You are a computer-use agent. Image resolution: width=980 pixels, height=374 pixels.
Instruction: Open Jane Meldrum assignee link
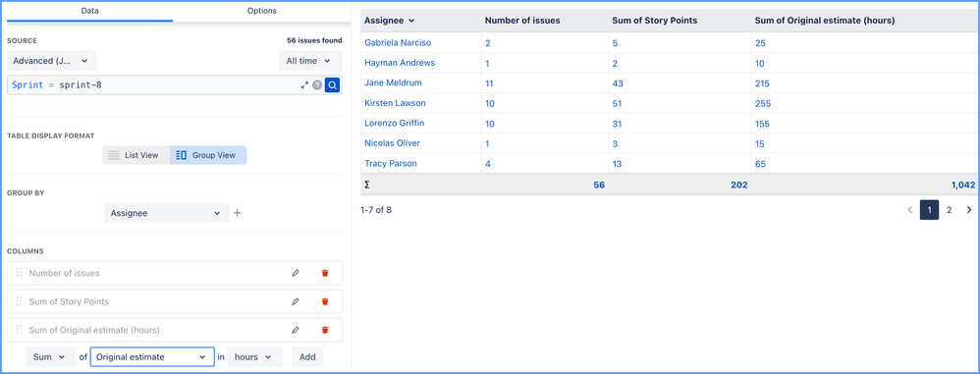(393, 83)
